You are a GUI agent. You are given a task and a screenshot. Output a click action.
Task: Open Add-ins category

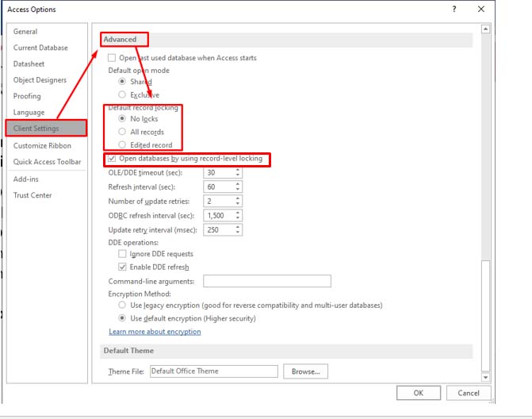click(26, 179)
